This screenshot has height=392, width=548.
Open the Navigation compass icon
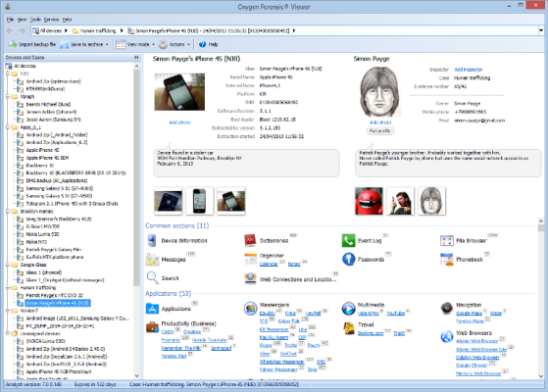pyautogui.click(x=447, y=308)
